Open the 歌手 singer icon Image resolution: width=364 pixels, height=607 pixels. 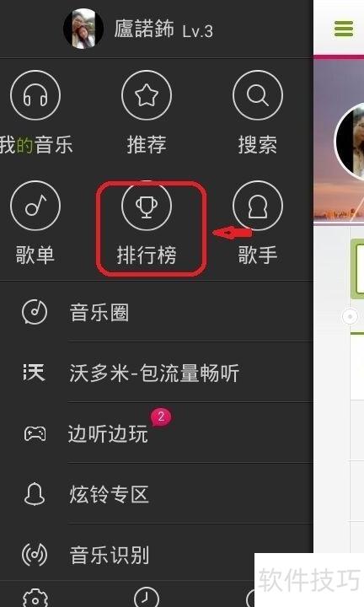pos(258,206)
